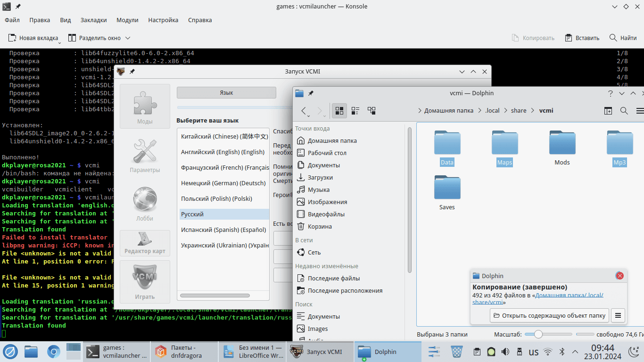The height and width of the screenshot is (362, 644).
Task: Expand hidden system tray icons arrow
Action: pyautogui.click(x=575, y=352)
